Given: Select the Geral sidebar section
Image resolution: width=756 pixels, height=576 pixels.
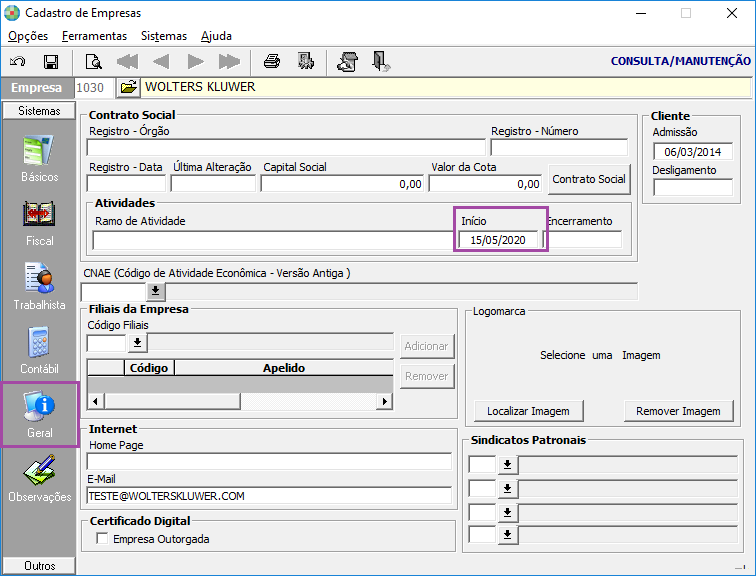Looking at the screenshot, I should [x=40, y=415].
